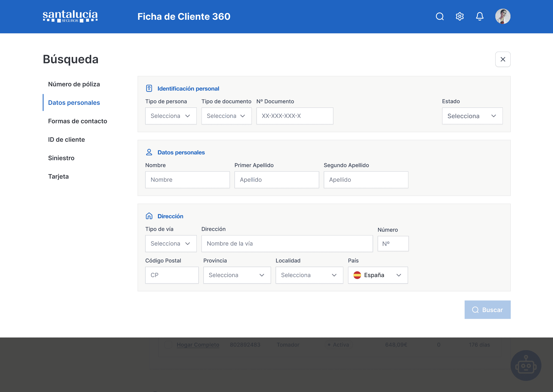Go to the Siniestro search tab

tap(61, 158)
